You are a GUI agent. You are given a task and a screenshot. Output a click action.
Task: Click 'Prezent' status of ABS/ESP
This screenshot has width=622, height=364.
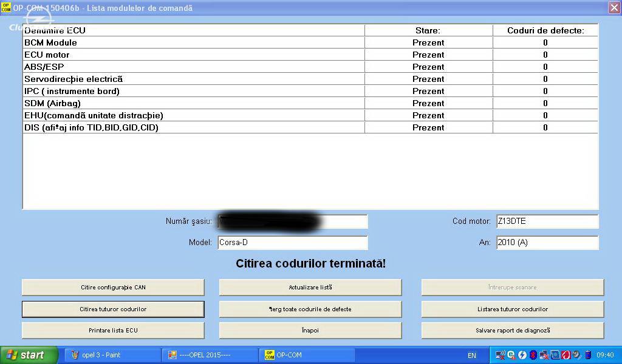point(428,67)
